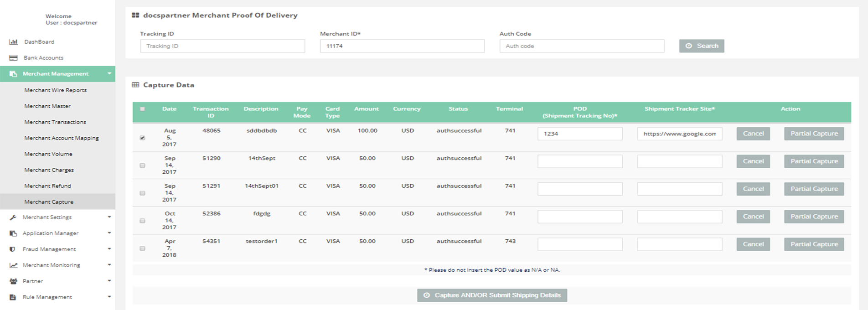
Task: Click the Bank Accounts card icon
Action: [13, 58]
